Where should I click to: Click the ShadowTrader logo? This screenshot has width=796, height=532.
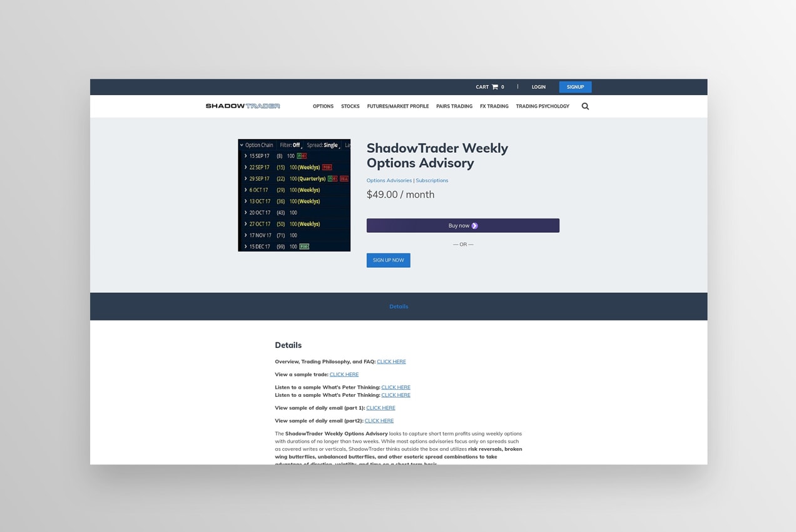pyautogui.click(x=243, y=106)
